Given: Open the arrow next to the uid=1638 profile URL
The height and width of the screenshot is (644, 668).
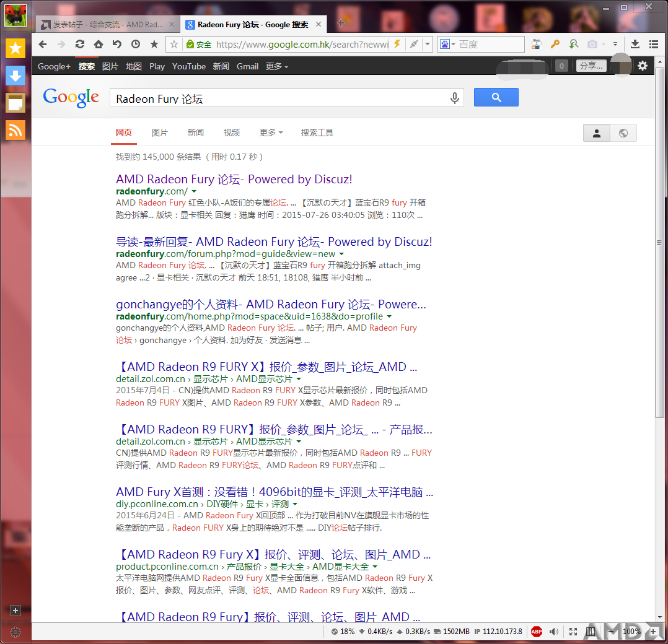Looking at the screenshot, I should click(x=389, y=316).
